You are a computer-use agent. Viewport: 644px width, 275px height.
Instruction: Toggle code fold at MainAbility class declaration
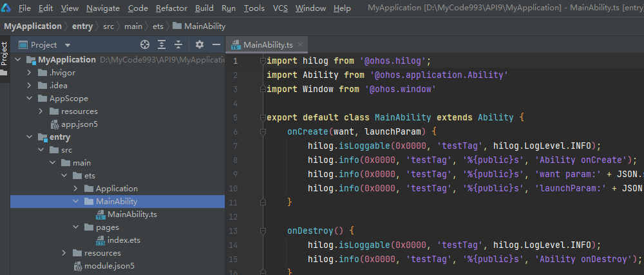click(262, 118)
